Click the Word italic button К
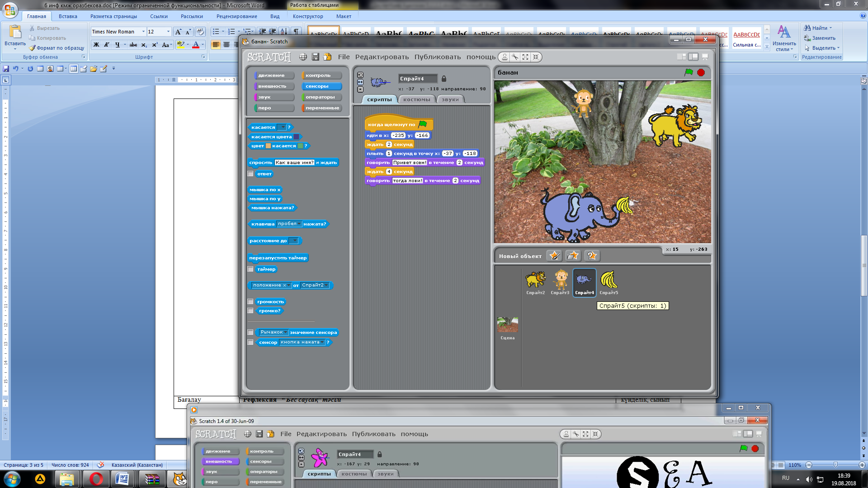Screen dimensions: 868x488 106,45
